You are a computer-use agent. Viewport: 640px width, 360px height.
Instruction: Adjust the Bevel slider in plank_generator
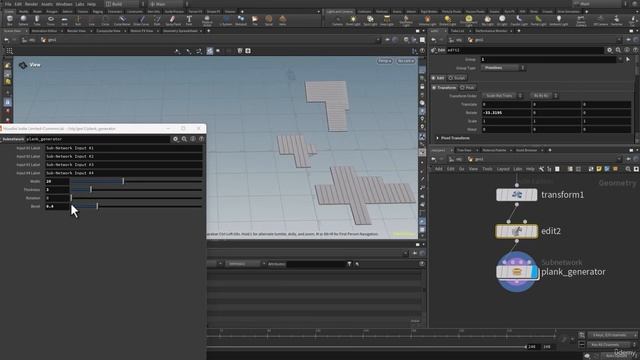pyautogui.click(x=136, y=206)
